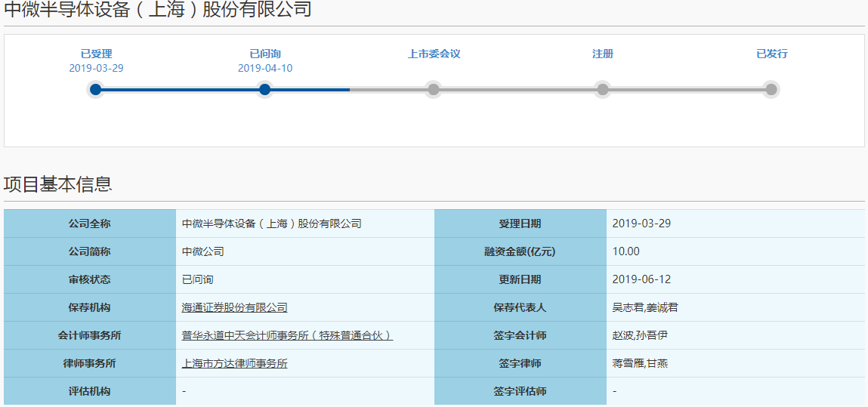The width and height of the screenshot is (868, 407).
Task: Click the 受理日期 header cell
Action: pyautogui.click(x=520, y=224)
